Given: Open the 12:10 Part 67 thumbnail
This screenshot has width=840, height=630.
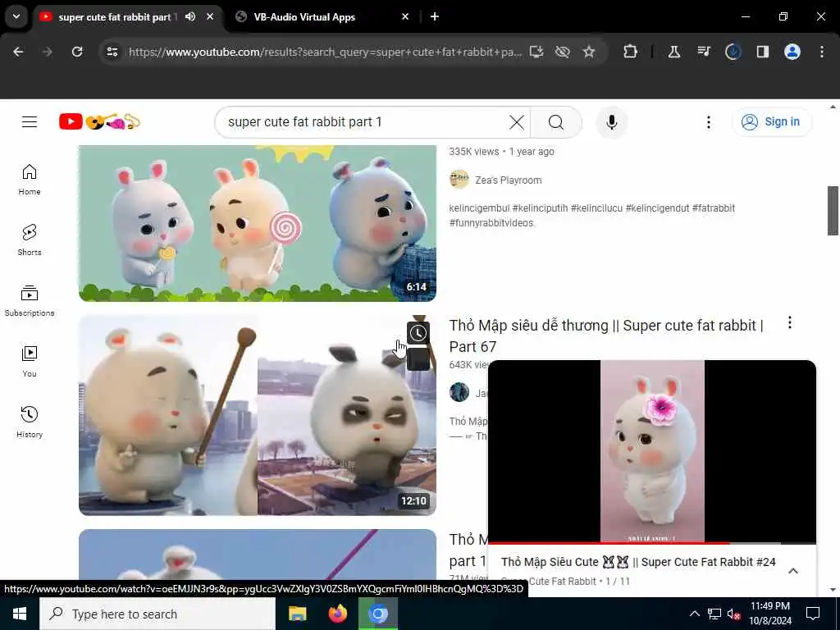Looking at the screenshot, I should 258,415.
